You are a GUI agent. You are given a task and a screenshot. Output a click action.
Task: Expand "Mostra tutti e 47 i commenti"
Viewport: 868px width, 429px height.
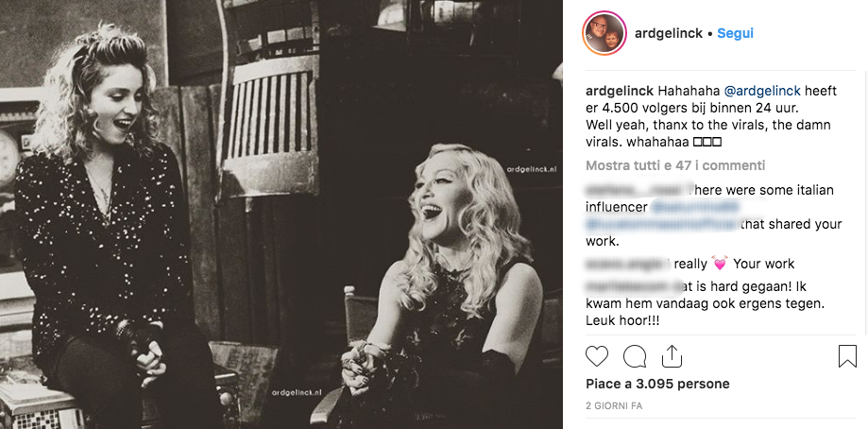click(x=661, y=165)
